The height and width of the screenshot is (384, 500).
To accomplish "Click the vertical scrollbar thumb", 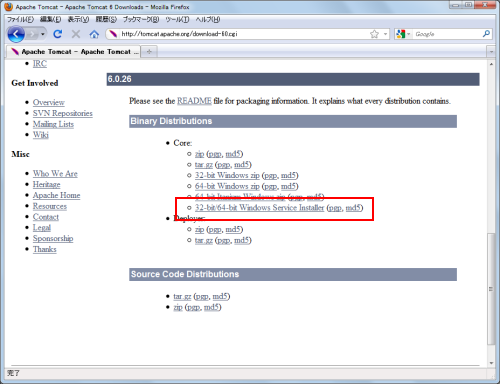I will (x=491, y=289).
